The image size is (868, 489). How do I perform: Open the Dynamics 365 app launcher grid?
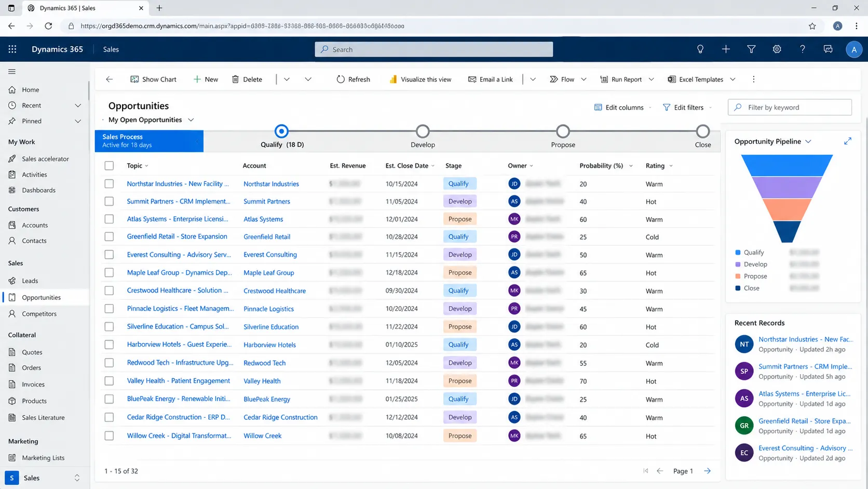pos(12,49)
